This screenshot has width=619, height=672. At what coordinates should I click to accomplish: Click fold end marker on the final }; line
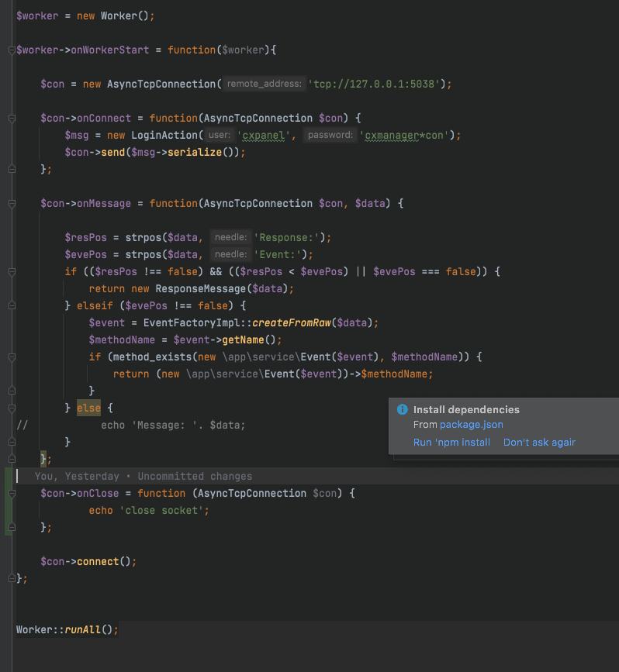pos(12,578)
